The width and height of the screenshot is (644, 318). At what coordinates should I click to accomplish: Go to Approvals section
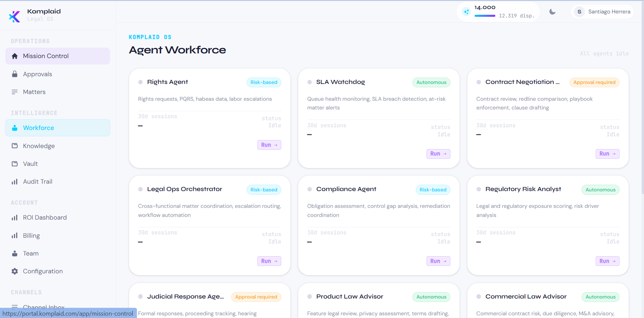point(58,74)
